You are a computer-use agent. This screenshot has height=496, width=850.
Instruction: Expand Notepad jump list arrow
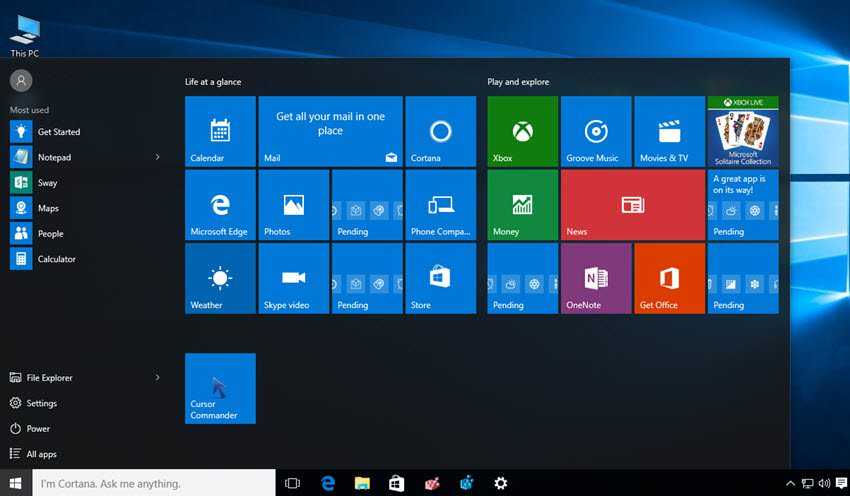pyautogui.click(x=158, y=157)
